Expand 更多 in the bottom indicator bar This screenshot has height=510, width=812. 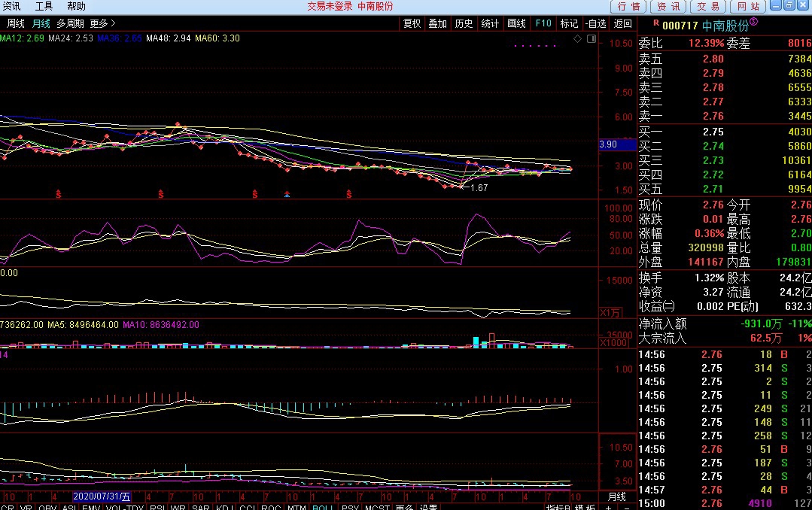404,507
